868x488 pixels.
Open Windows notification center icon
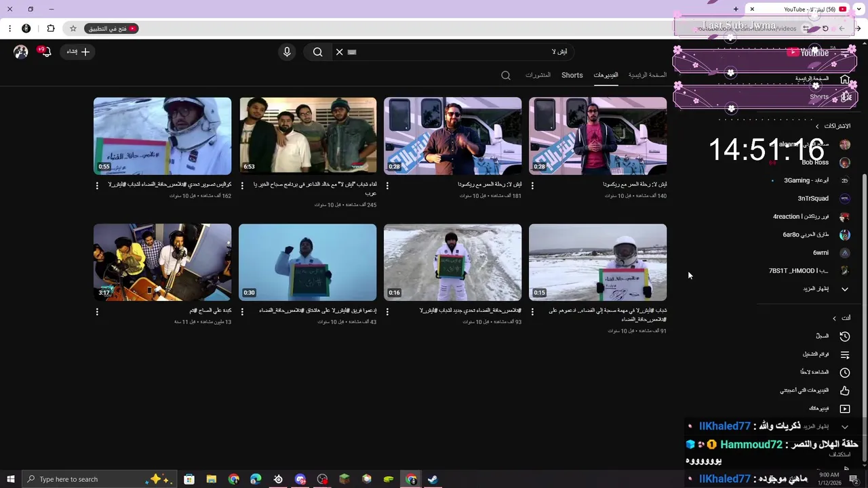854,479
